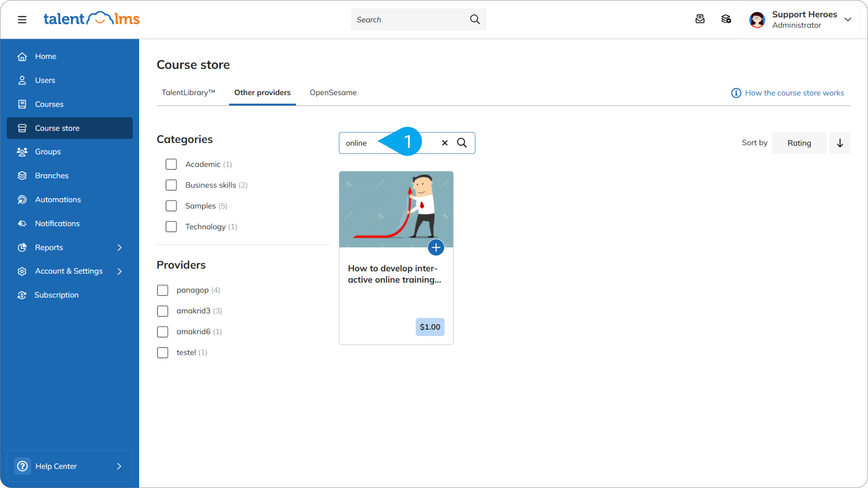868x488 pixels.
Task: Click the course store search magnifier icon
Action: pyautogui.click(x=462, y=143)
